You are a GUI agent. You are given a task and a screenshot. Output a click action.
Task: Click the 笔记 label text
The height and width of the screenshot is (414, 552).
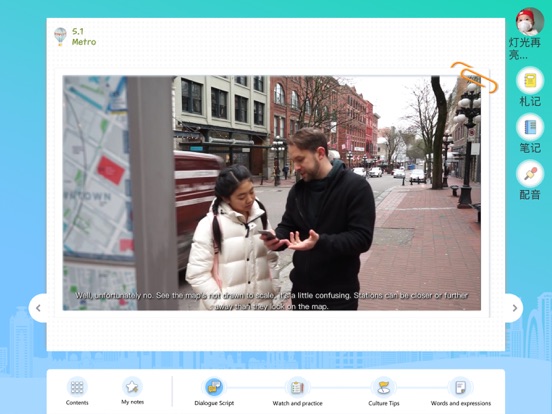coord(530,148)
